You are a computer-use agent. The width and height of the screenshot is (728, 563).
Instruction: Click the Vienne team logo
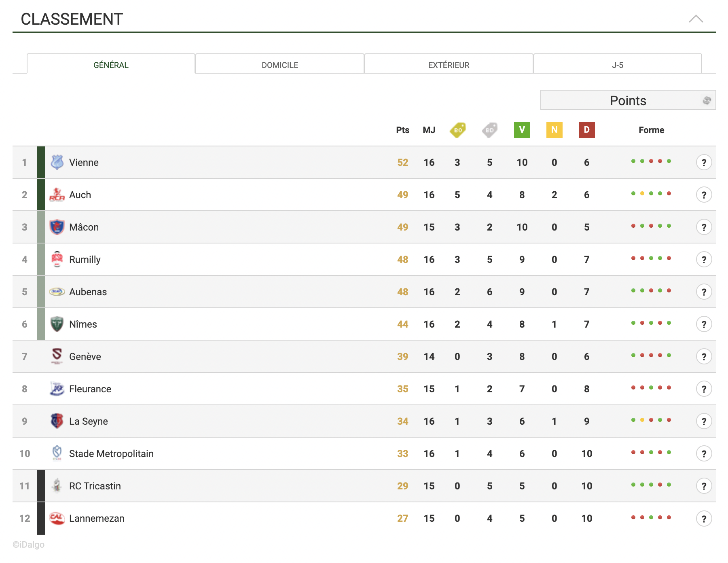pyautogui.click(x=57, y=162)
